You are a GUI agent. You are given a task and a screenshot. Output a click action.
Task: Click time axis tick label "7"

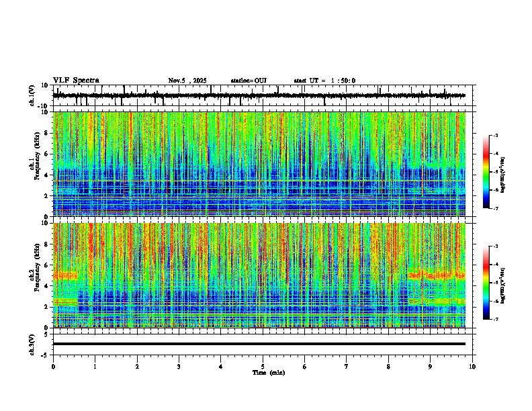[347, 367]
